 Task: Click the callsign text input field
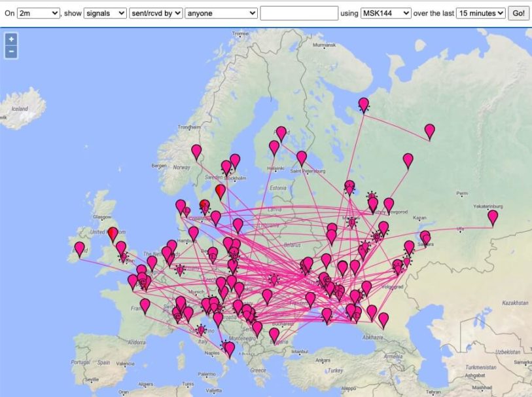(x=299, y=13)
